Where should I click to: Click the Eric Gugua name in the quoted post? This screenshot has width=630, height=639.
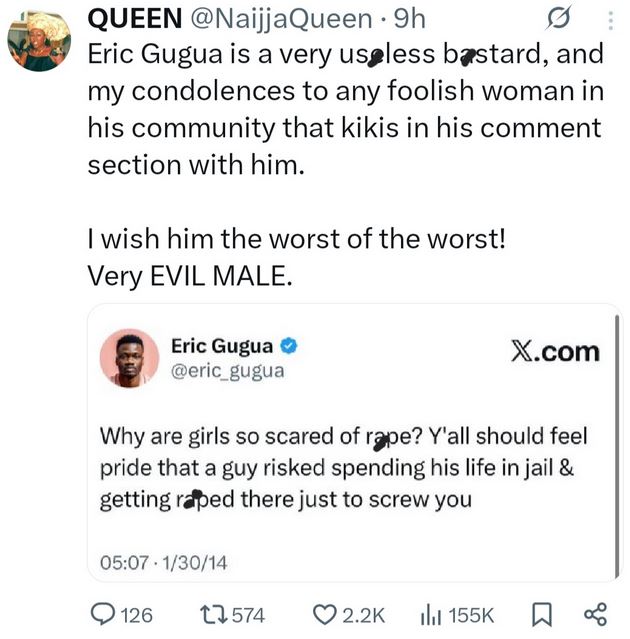click(223, 346)
